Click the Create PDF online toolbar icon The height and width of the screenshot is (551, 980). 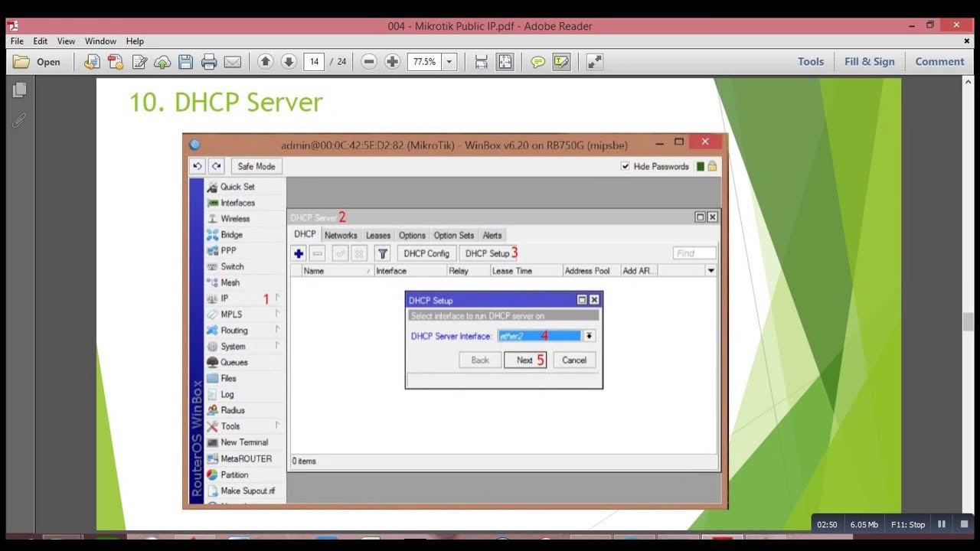click(92, 62)
